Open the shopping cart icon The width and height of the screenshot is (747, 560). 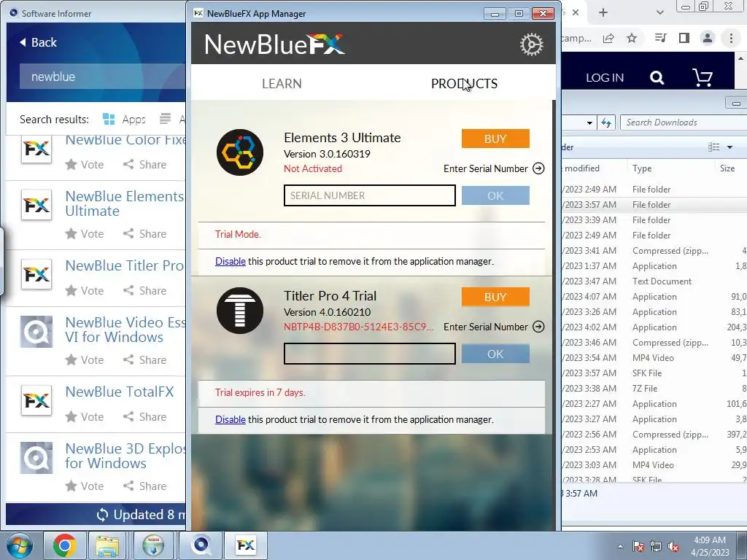[x=703, y=77]
